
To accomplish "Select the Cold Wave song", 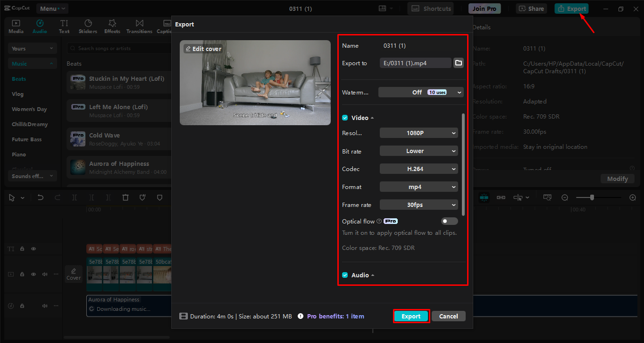I will 119,139.
